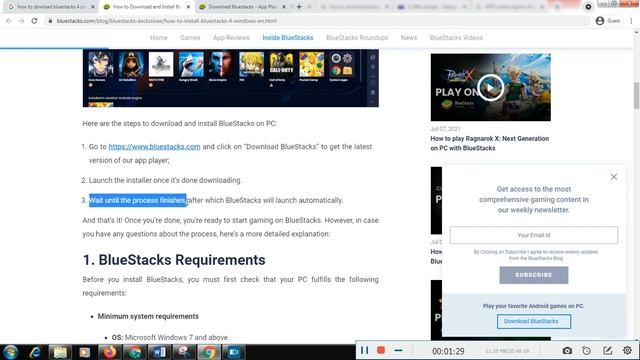Click the recorder timer 00:01:29
Viewport: 640px width, 360px height.
[448, 351]
